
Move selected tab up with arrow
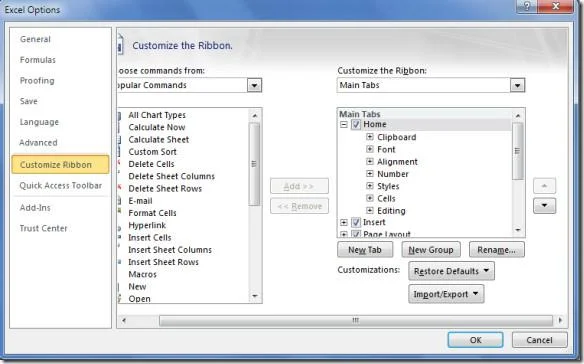click(545, 186)
